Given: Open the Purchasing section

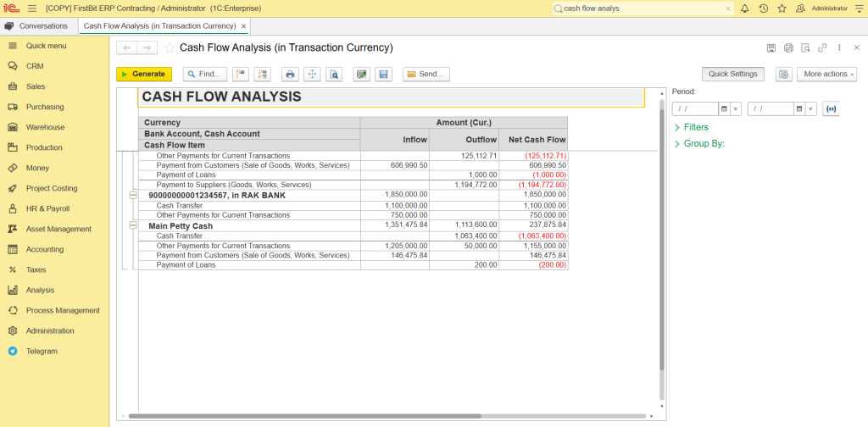Looking at the screenshot, I should coord(45,107).
